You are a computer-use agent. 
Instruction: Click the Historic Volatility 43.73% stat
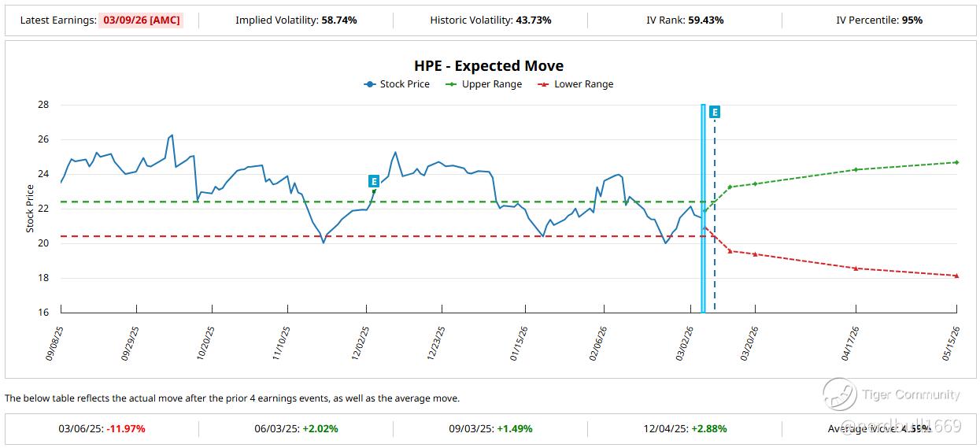tap(490, 20)
